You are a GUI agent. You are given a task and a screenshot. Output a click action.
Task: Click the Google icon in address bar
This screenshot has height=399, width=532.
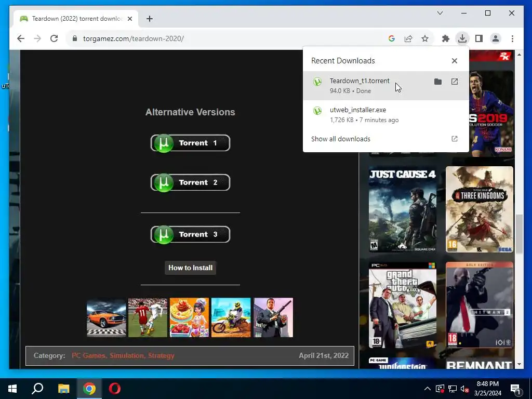[392, 38]
